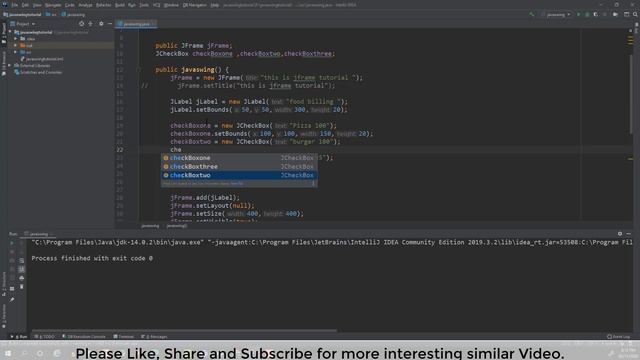Open the TODO tool window button
The height and width of the screenshot is (360, 640).
[44, 337]
